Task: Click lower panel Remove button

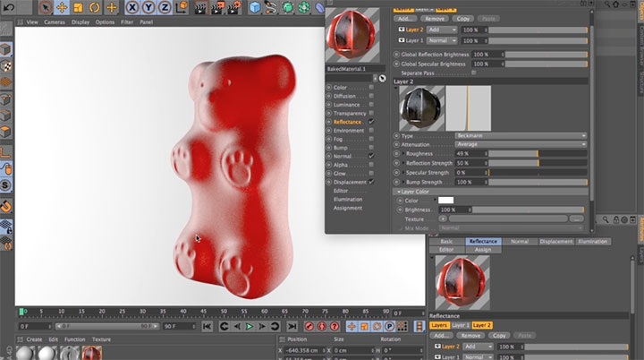Action: coord(470,335)
